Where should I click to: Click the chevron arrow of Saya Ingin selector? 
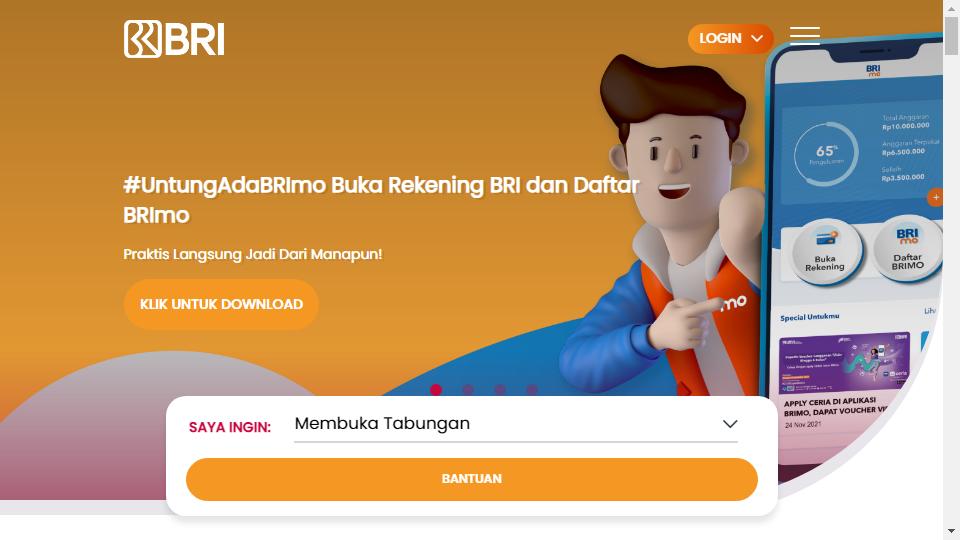point(730,424)
